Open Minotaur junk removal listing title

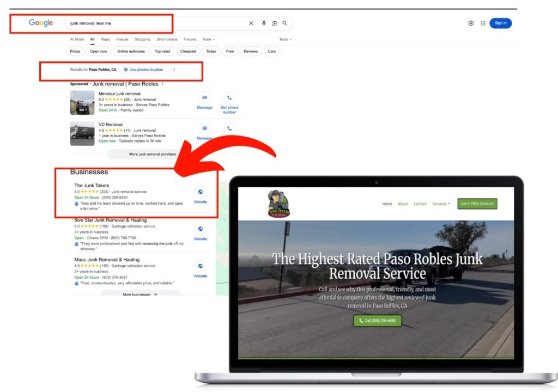tap(119, 94)
